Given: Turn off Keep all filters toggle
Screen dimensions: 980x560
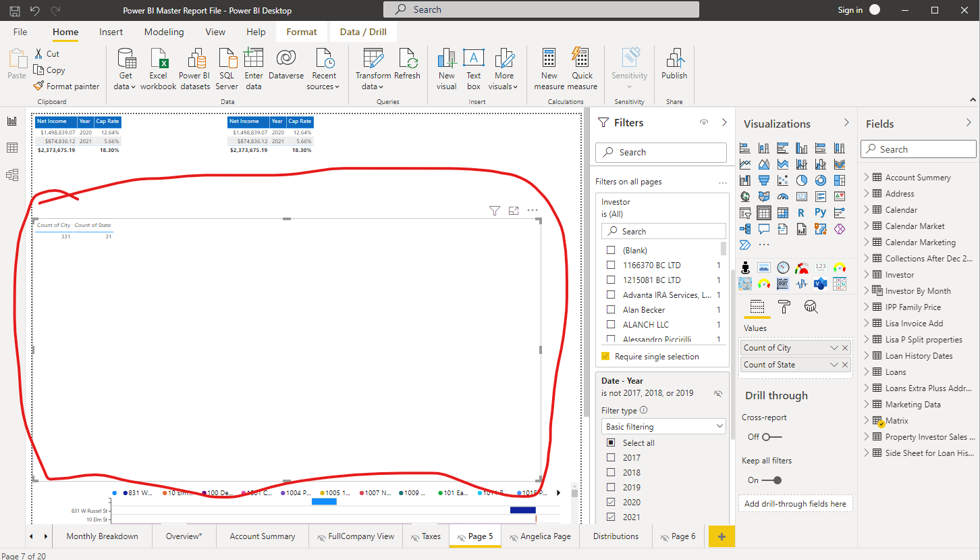Looking at the screenshot, I should click(x=772, y=480).
